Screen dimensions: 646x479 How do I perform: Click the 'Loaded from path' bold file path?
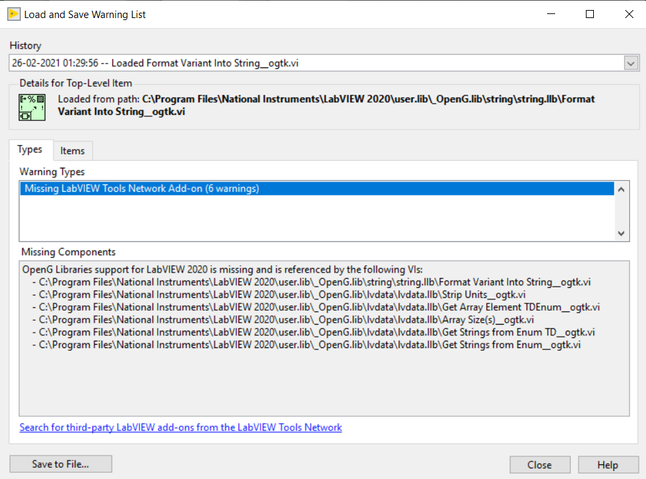pos(326,105)
